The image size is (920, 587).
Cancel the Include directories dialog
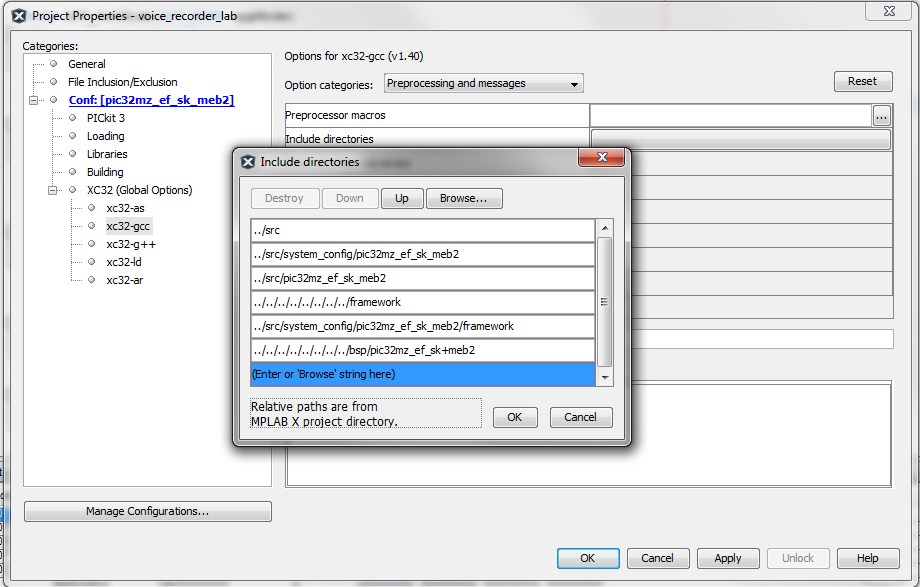tap(580, 417)
